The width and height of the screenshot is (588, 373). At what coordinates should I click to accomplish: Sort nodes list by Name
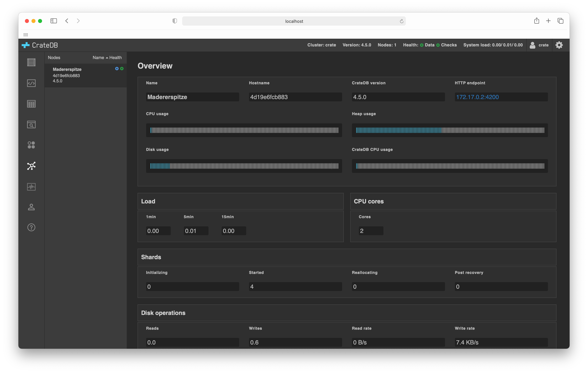(x=98, y=58)
